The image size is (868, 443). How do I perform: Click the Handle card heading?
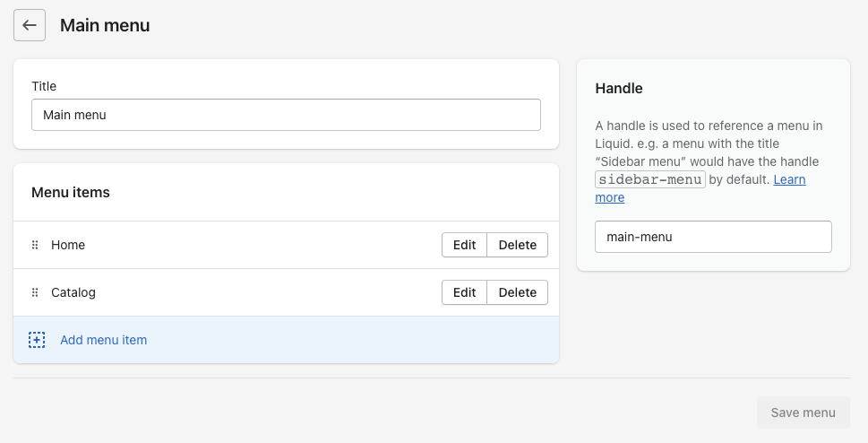[619, 88]
